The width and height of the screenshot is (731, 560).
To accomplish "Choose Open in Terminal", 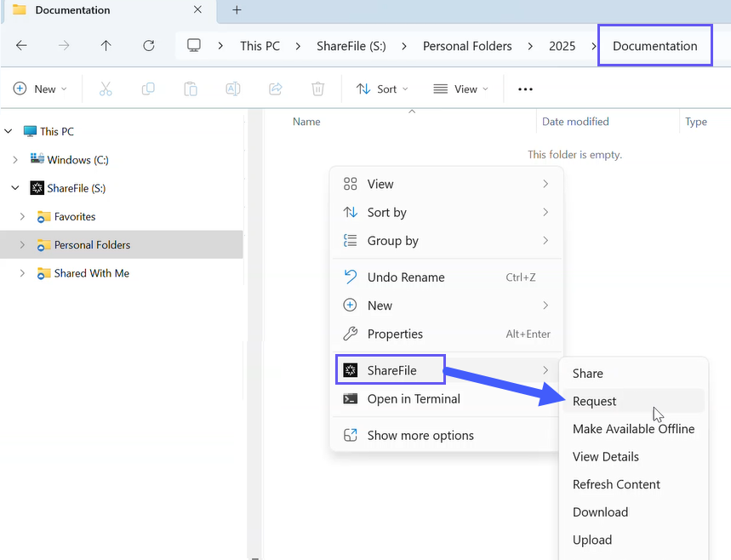I will [447, 398].
